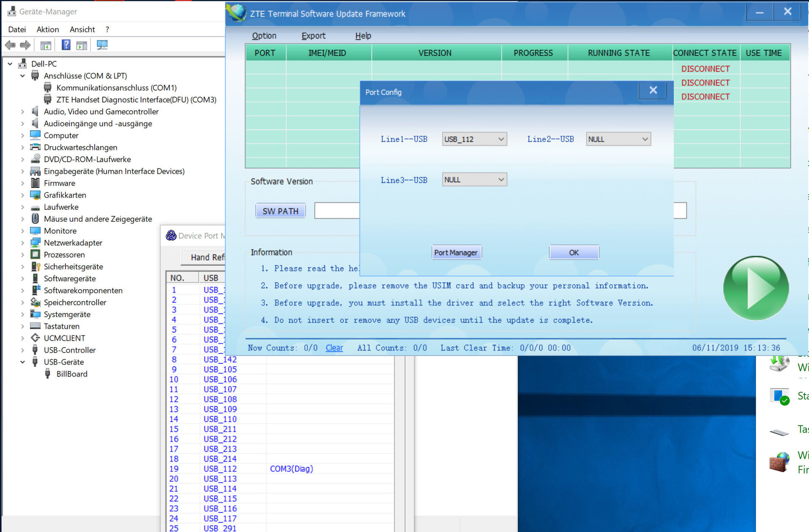Minimize the ZTE update window

coord(759,12)
